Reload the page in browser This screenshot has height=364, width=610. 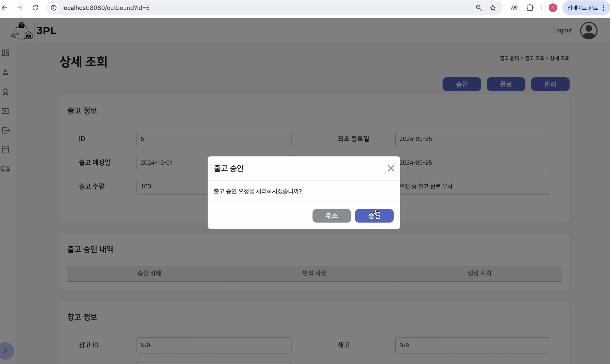pos(35,8)
